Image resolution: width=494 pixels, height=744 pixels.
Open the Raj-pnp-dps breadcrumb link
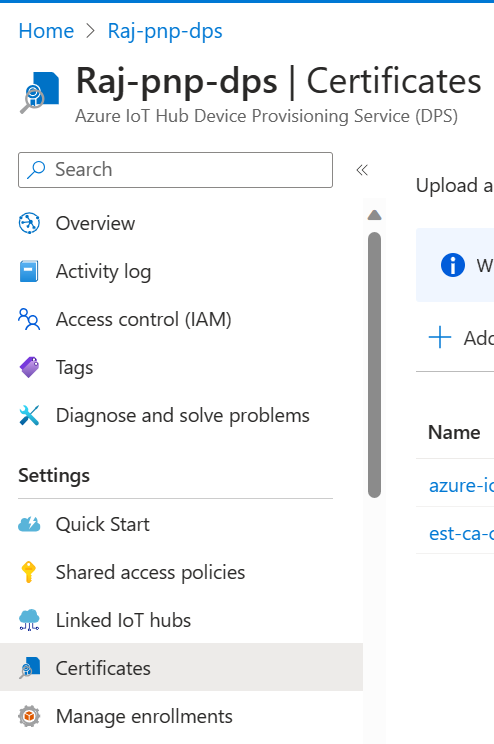pos(165,31)
